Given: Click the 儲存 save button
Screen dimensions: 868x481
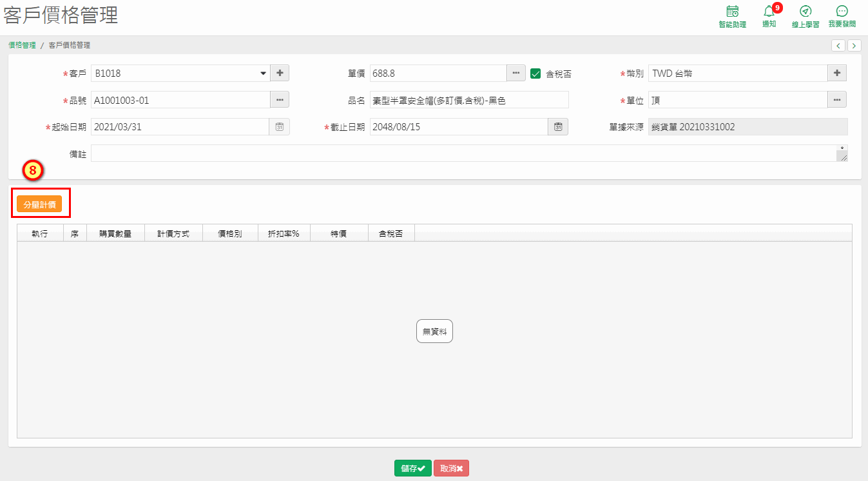Looking at the screenshot, I should pos(413,468).
